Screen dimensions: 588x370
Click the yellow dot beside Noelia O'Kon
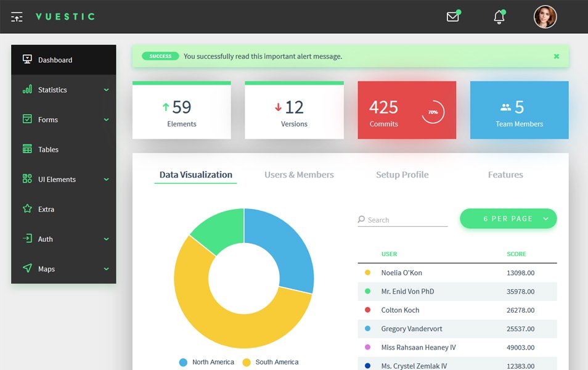tap(367, 273)
